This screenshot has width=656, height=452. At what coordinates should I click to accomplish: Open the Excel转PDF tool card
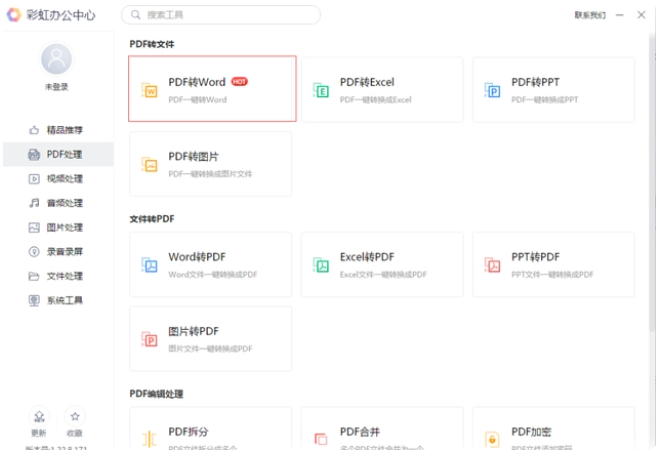point(382,265)
